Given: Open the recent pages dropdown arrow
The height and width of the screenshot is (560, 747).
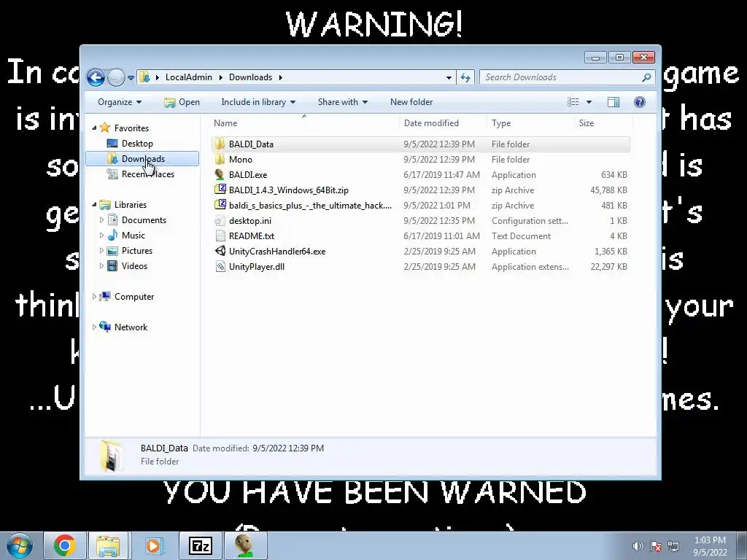Looking at the screenshot, I should (x=131, y=77).
